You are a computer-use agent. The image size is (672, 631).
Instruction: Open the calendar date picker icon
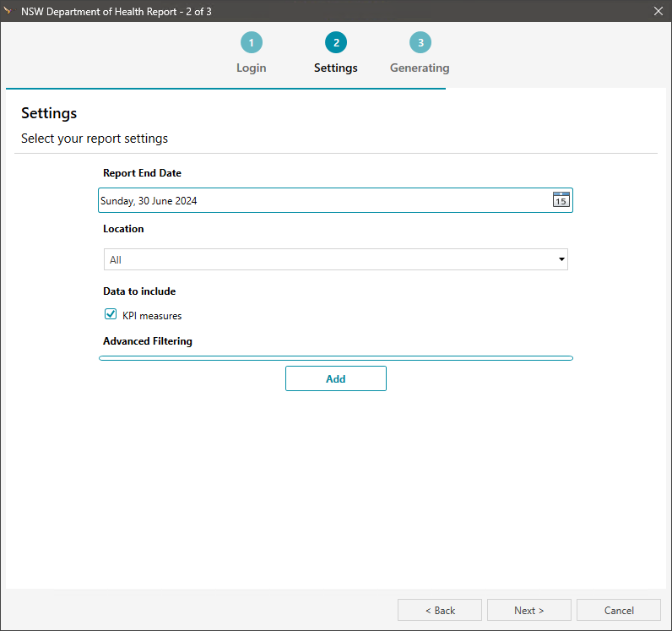coord(561,199)
